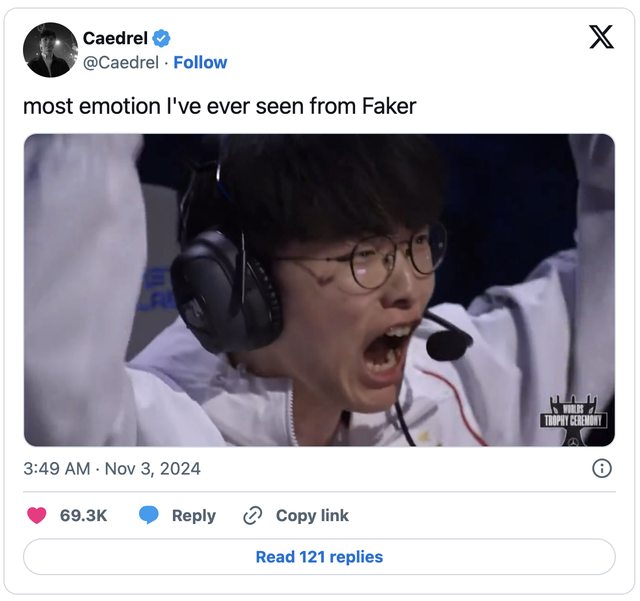Click the tweet text mentioning Faker
Image resolution: width=640 pixels, height=601 pixels.
(x=220, y=106)
